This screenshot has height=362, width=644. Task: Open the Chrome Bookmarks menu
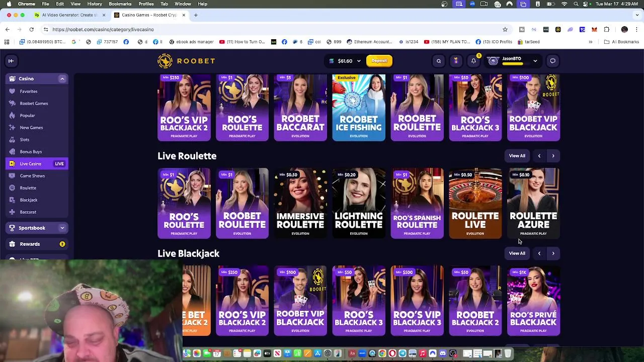click(120, 4)
